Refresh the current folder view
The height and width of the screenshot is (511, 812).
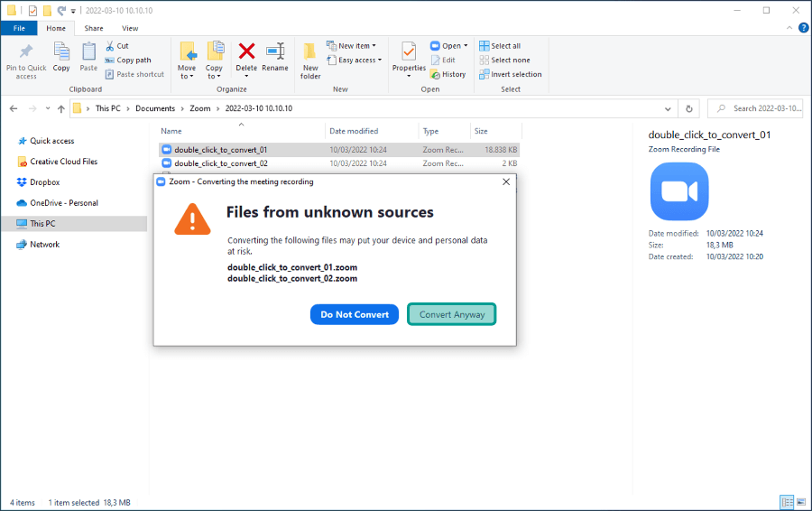688,109
